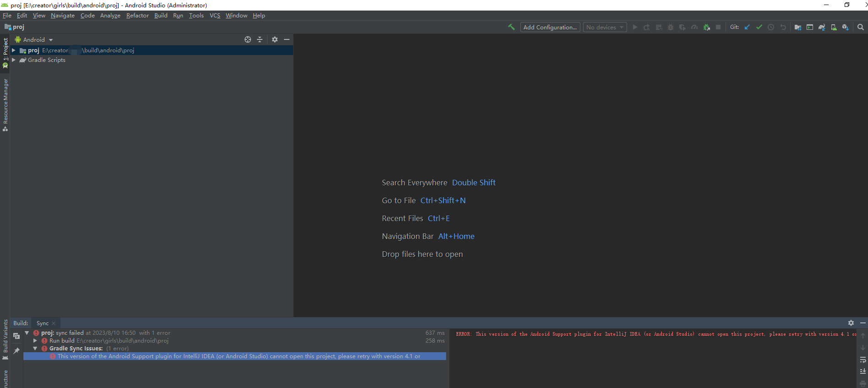
Task: Click the down arrow in build output gutter
Action: click(863, 348)
